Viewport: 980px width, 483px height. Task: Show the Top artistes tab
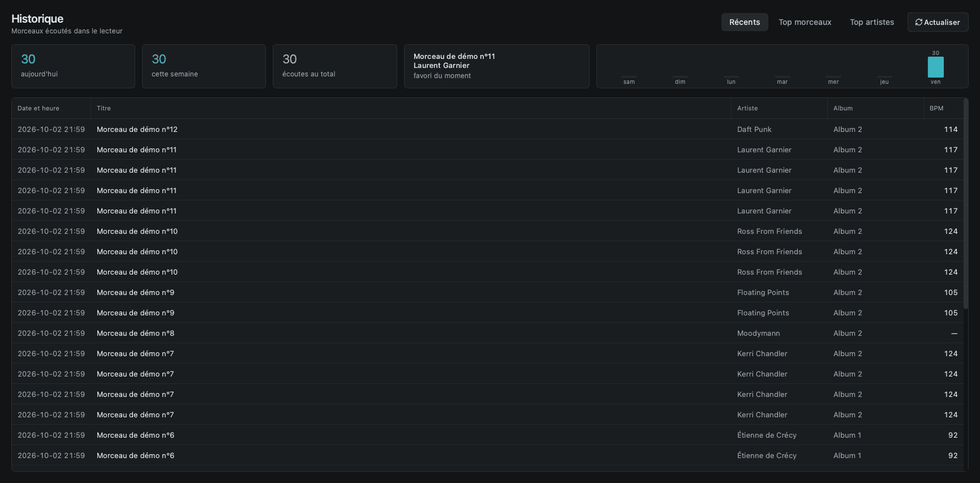872,22
